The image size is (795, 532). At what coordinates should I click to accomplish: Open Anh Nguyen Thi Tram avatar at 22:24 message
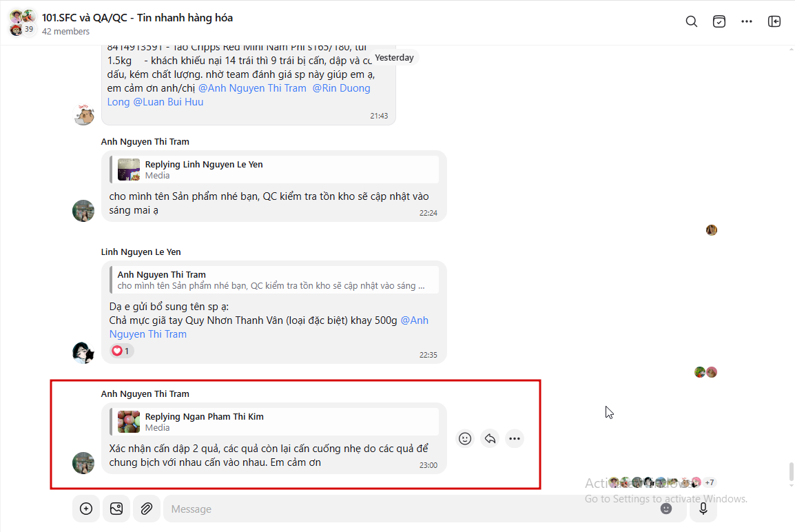(83, 211)
